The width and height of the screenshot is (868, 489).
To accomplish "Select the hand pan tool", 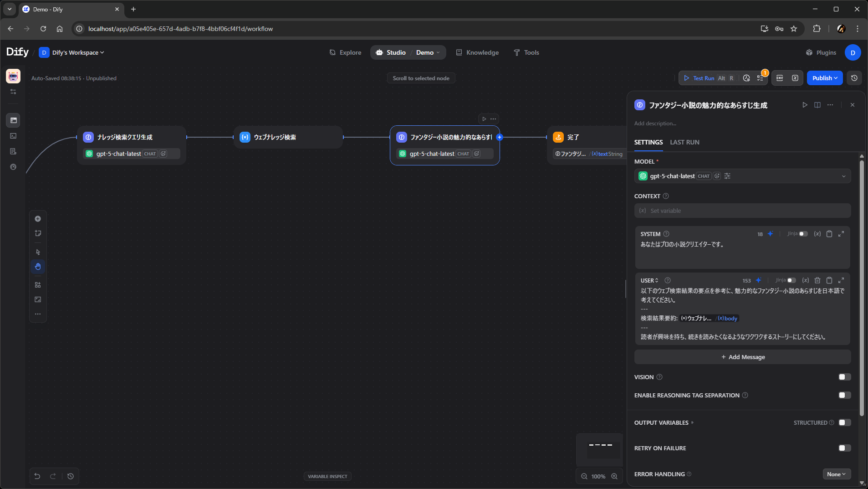I will [x=38, y=267].
